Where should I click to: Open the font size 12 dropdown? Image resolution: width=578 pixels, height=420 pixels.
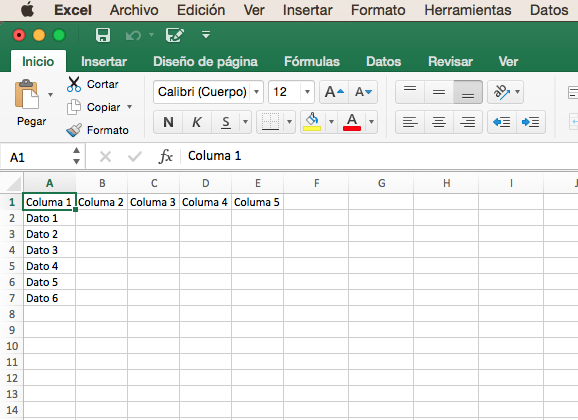307,91
